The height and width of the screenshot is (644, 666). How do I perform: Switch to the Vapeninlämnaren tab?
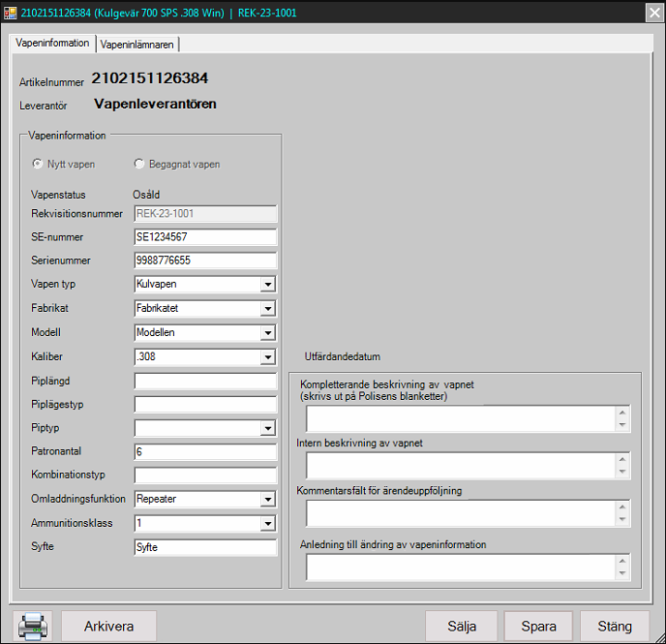[x=137, y=45]
